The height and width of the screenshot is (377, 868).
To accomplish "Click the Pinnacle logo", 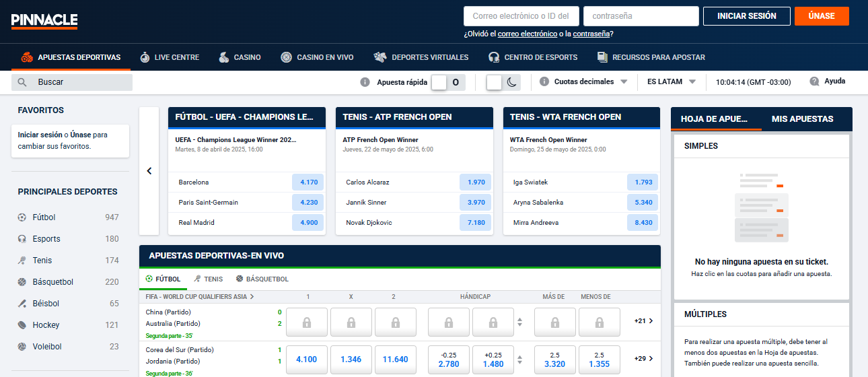I will tap(44, 20).
